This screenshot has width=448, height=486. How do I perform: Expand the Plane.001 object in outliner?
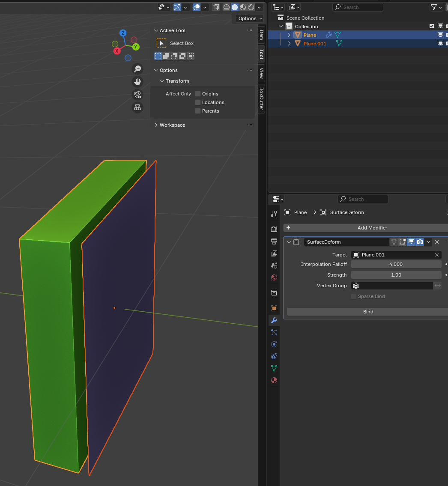click(289, 44)
